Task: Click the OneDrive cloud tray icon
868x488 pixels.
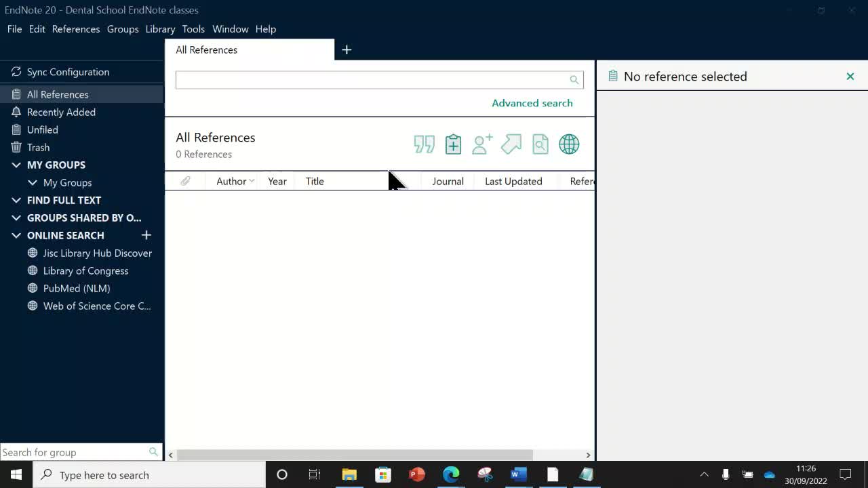Action: 769,474
